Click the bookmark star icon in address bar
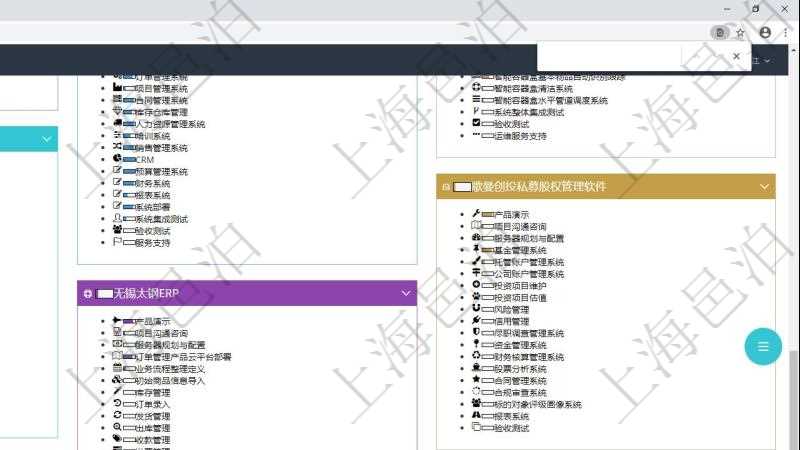This screenshot has height=450, width=800. click(x=740, y=32)
